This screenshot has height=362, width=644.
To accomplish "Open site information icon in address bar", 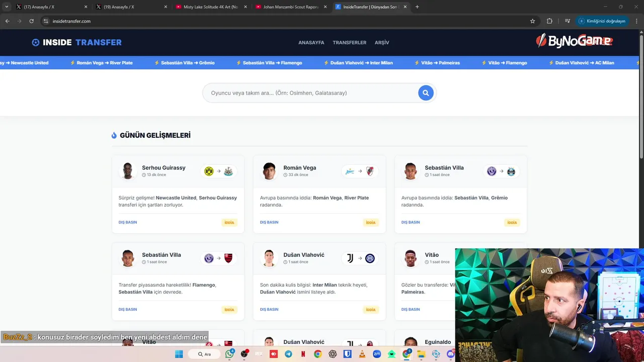I will click(46, 21).
